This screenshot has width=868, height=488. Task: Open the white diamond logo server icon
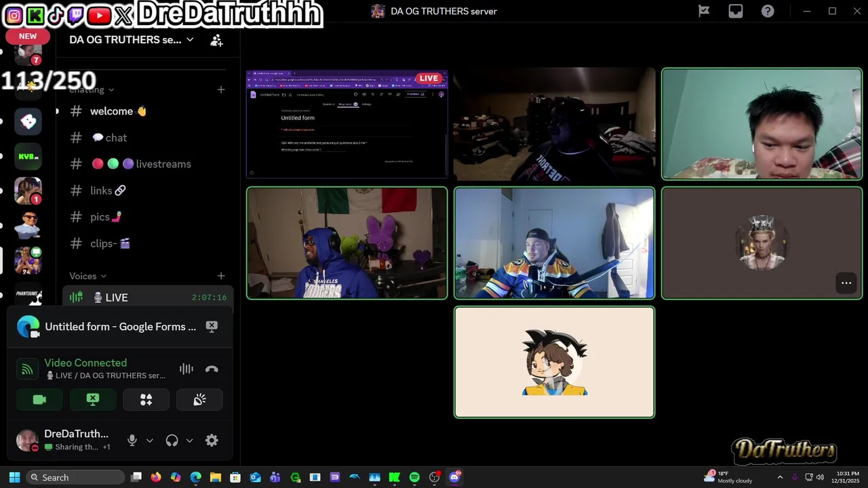pyautogui.click(x=28, y=122)
